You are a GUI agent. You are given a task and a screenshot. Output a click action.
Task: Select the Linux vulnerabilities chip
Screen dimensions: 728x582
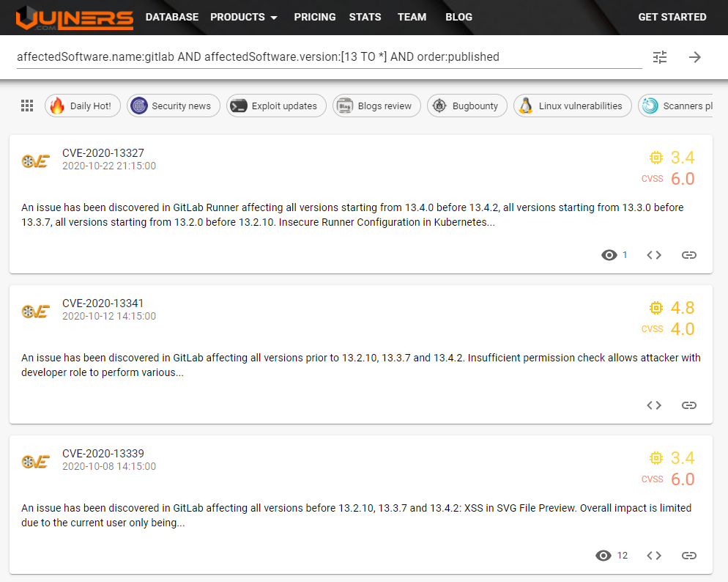(571, 106)
